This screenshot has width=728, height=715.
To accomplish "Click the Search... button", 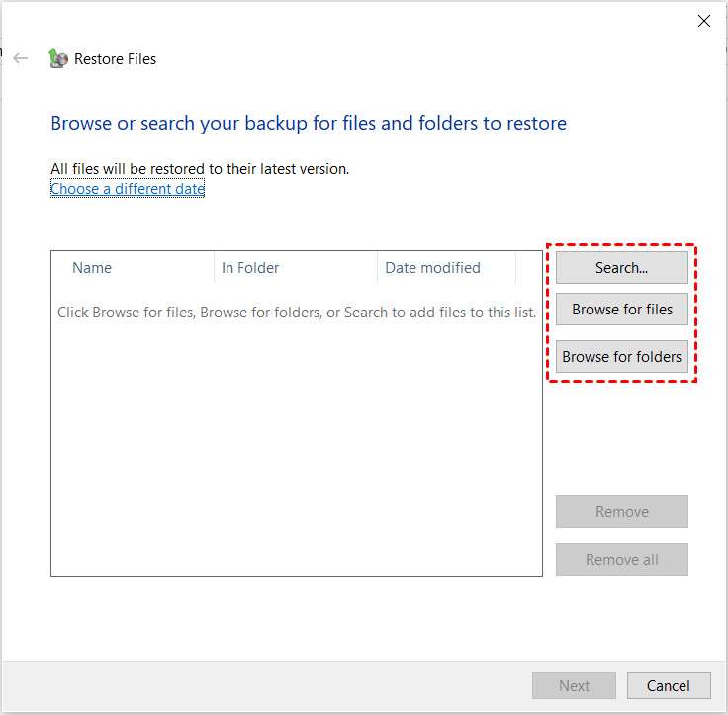I will pyautogui.click(x=622, y=268).
